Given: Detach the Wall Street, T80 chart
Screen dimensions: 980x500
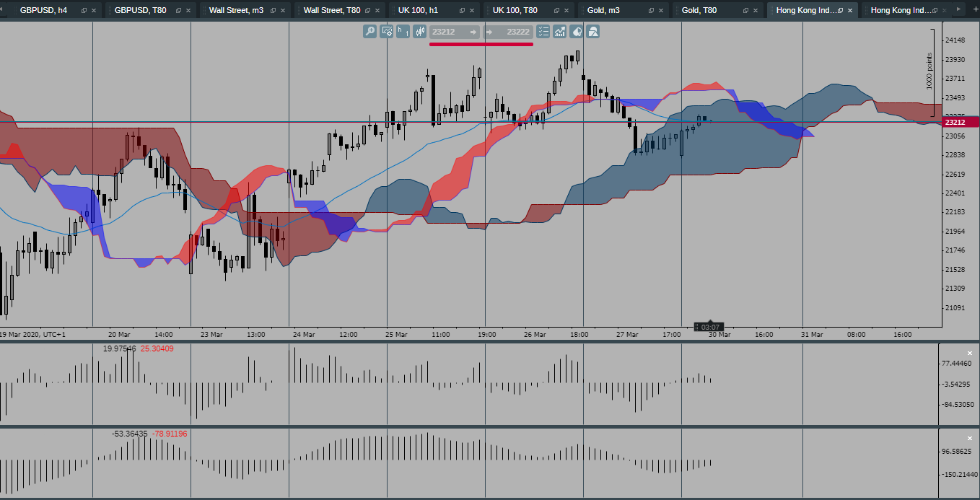Looking at the screenshot, I should pyautogui.click(x=367, y=11).
